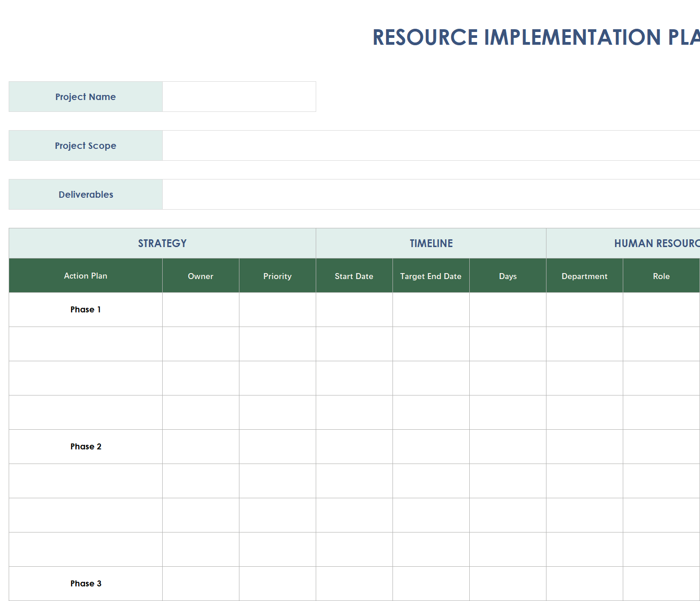Click the Start Date column header
700x601 pixels.
(354, 275)
